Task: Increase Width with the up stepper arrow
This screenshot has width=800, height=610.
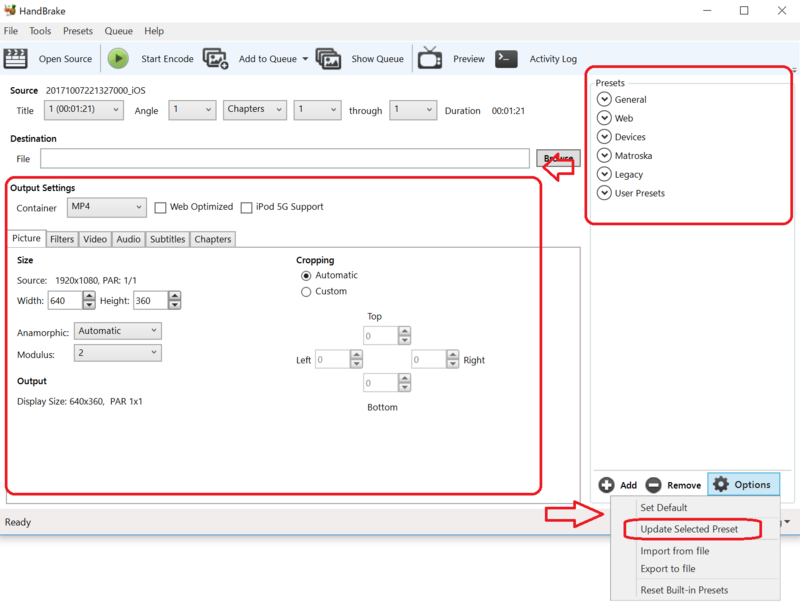Action: tap(89, 296)
